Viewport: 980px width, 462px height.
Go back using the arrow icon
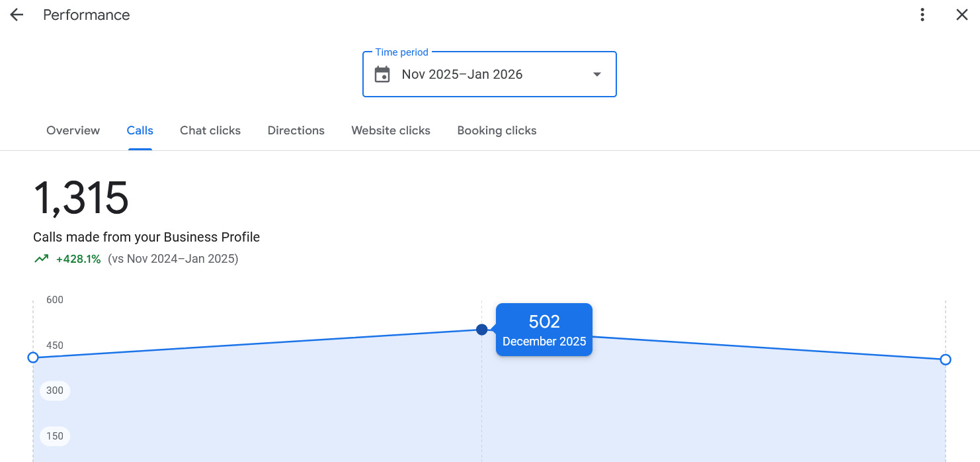(17, 15)
